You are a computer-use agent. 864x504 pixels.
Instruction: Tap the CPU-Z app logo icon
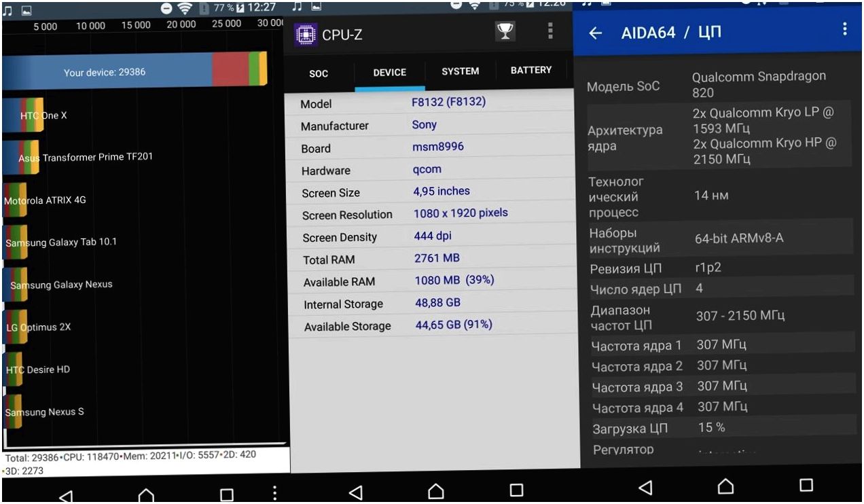pos(306,34)
